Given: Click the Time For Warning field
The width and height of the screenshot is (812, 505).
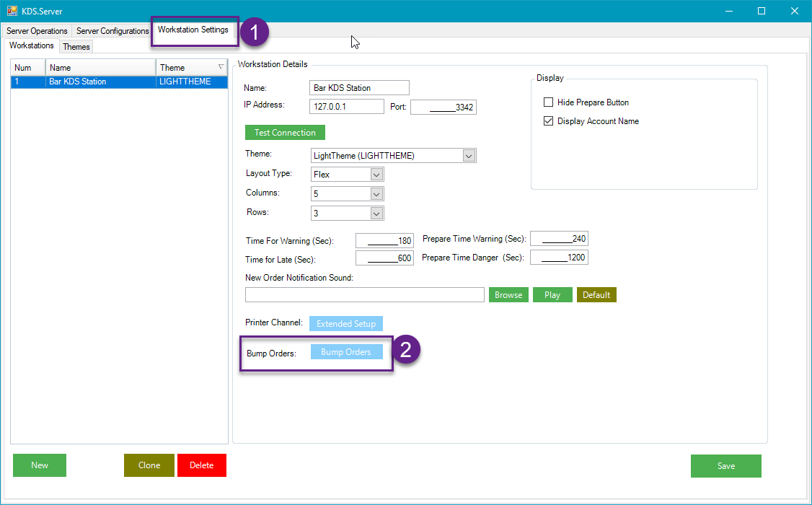Looking at the screenshot, I should [384, 240].
